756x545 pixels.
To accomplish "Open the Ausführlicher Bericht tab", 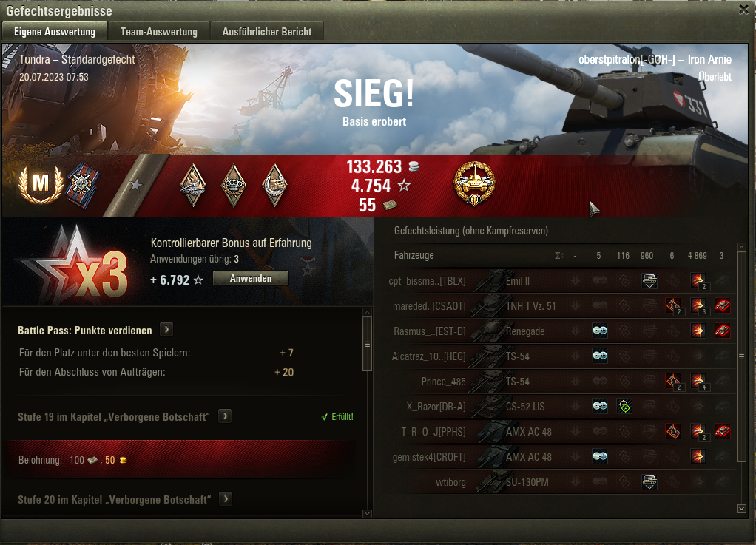I will [x=267, y=31].
